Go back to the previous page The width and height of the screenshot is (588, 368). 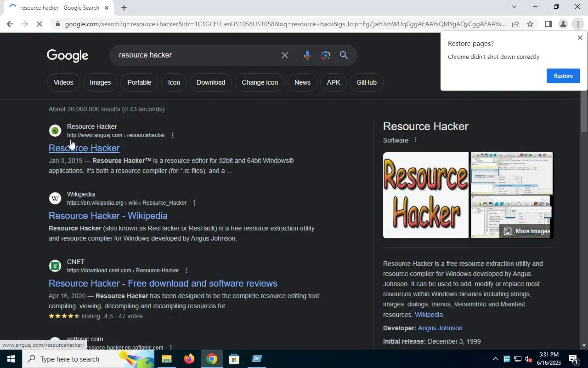[x=10, y=24]
